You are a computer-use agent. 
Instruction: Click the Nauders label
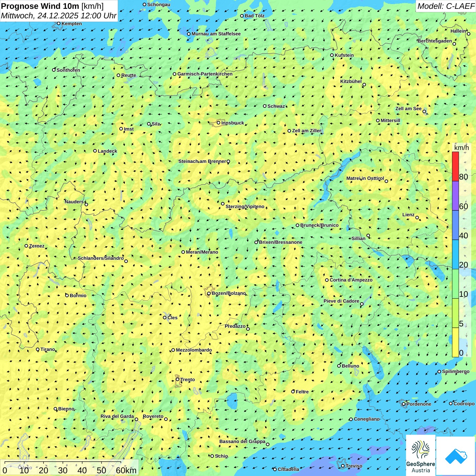pos(74,202)
